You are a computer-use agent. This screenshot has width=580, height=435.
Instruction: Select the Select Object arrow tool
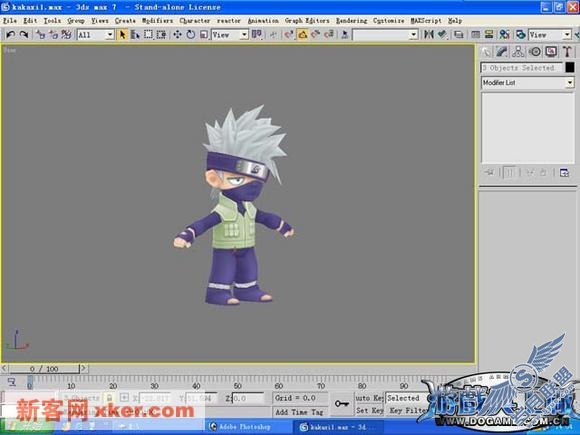(x=122, y=35)
